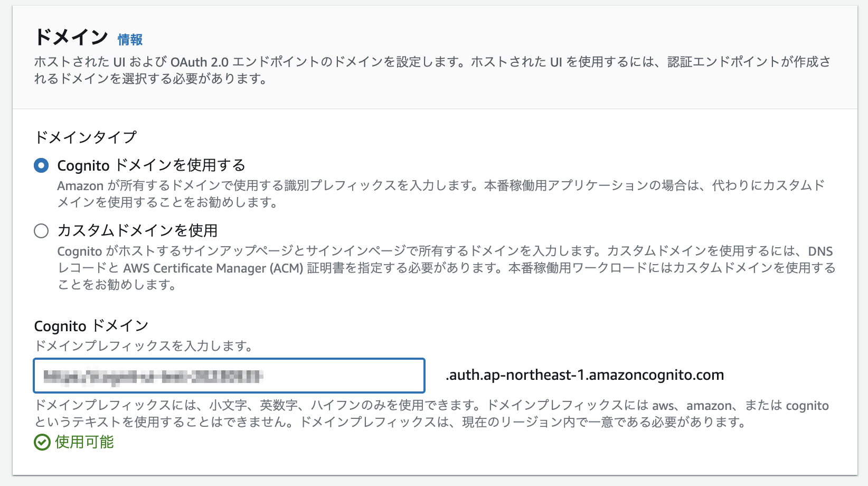Select the Cognito ドメインを使用する radio button

(39, 164)
